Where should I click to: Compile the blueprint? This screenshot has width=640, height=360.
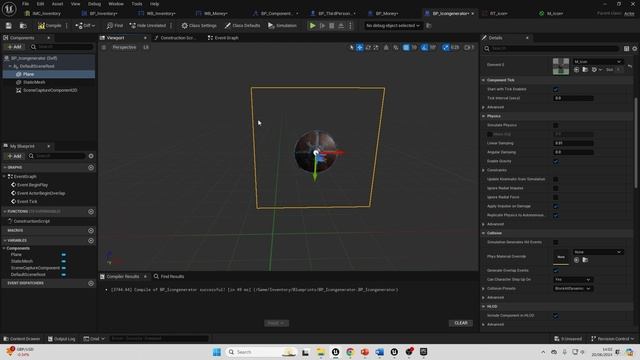50,26
